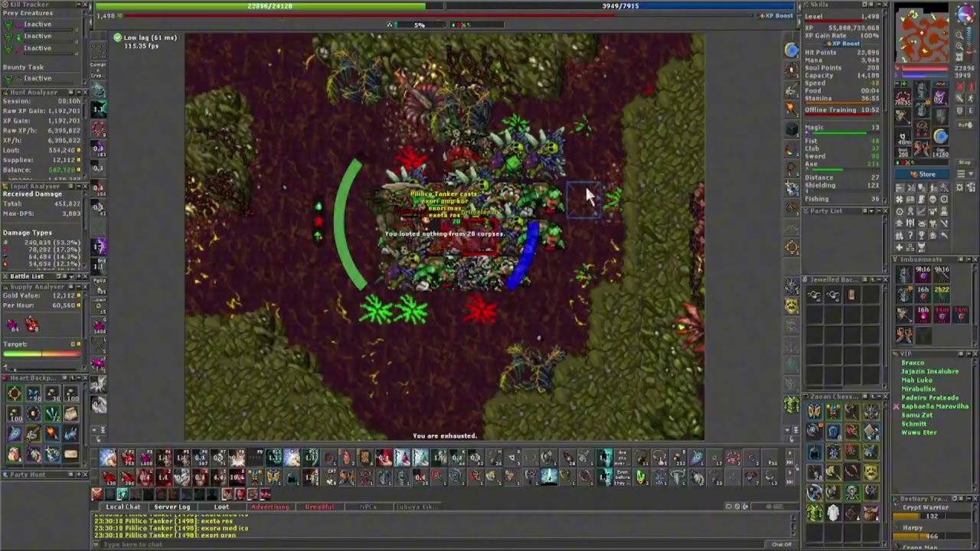Toggle the Bounty Task Inactive slot
Image resolution: width=980 pixels, height=551 pixels.
41,80
